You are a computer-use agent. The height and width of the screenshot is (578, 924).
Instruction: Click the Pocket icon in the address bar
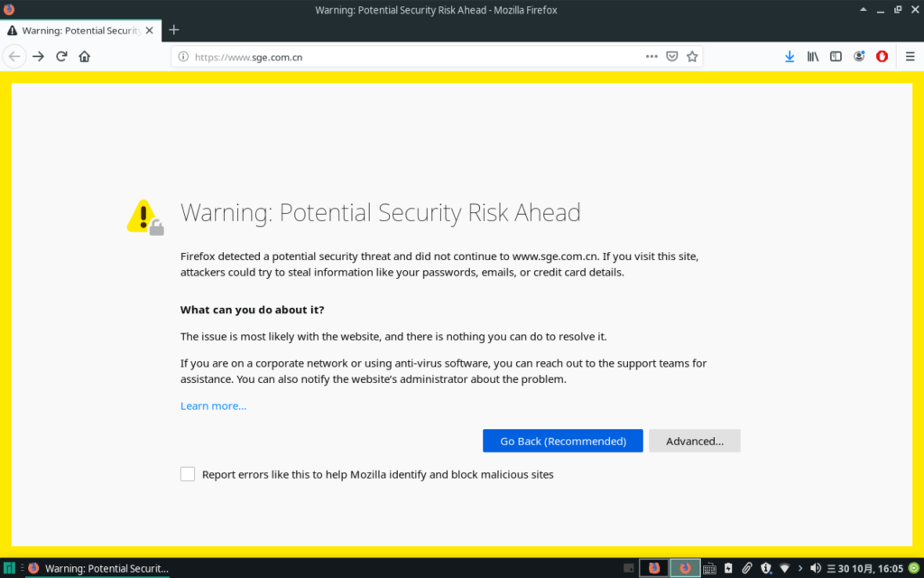[671, 56]
